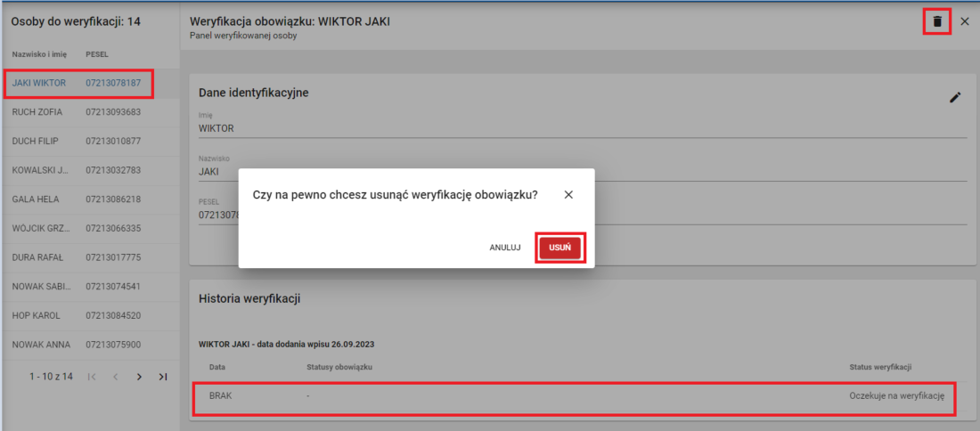Click the Imię field containing WIKTOR

[581, 128]
